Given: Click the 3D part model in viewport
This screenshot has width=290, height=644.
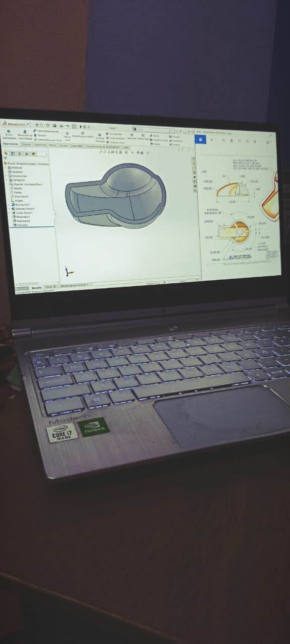Looking at the screenshot, I should pos(116,196).
